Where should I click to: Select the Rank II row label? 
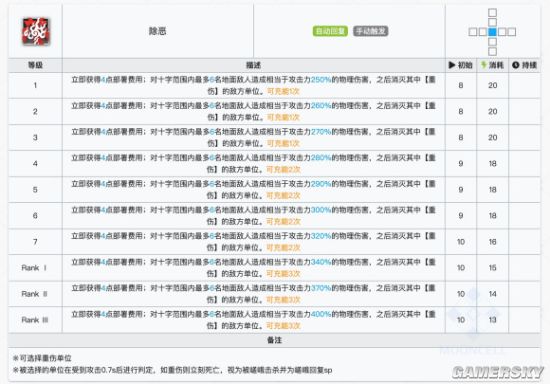[34, 294]
